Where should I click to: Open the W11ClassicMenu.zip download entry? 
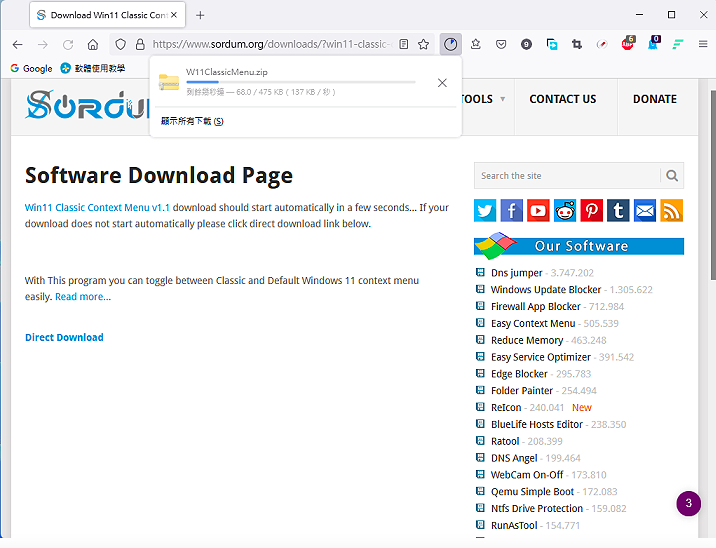[x=292, y=82]
